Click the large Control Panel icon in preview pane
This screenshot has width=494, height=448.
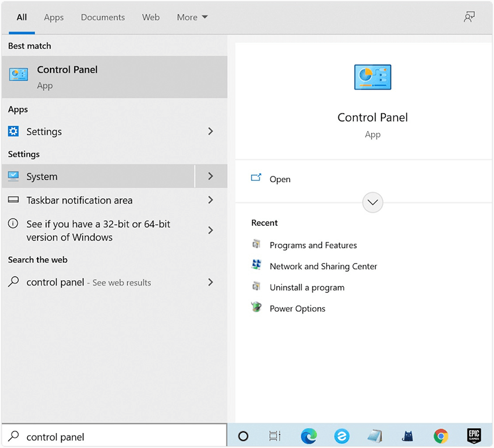coord(373,77)
